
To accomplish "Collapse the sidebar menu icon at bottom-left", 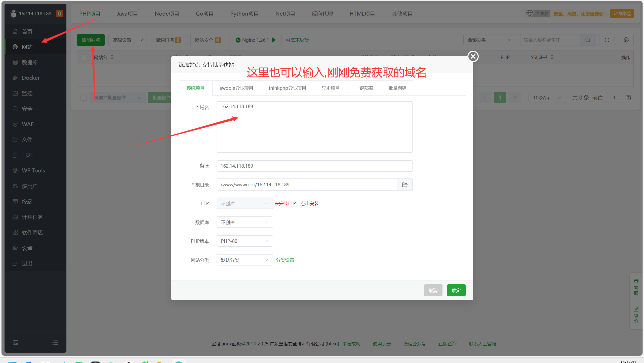I will 16,343.
